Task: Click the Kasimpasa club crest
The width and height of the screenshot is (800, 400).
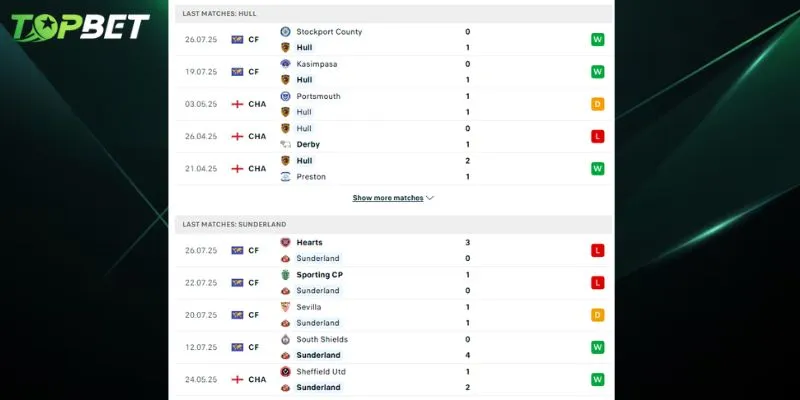Action: pyautogui.click(x=285, y=64)
